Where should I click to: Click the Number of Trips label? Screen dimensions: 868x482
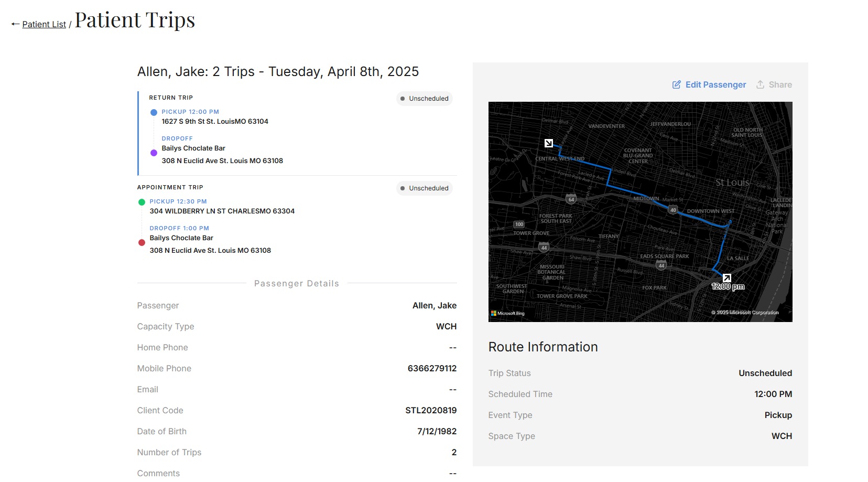pos(169,452)
